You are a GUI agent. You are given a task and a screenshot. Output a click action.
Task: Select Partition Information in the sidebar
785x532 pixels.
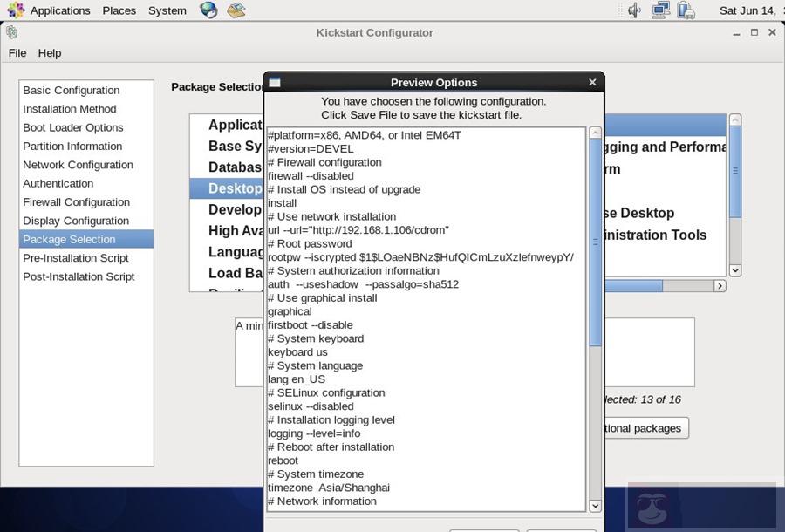[x=71, y=146]
